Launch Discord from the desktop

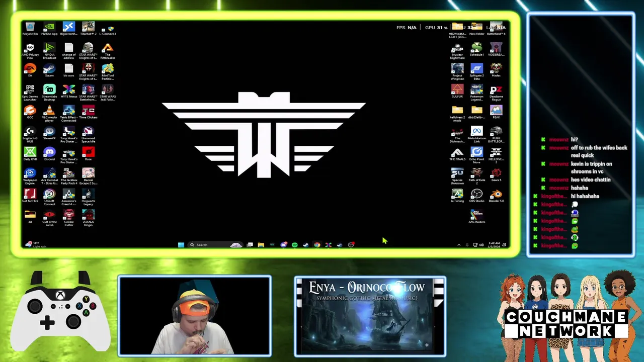click(x=49, y=154)
